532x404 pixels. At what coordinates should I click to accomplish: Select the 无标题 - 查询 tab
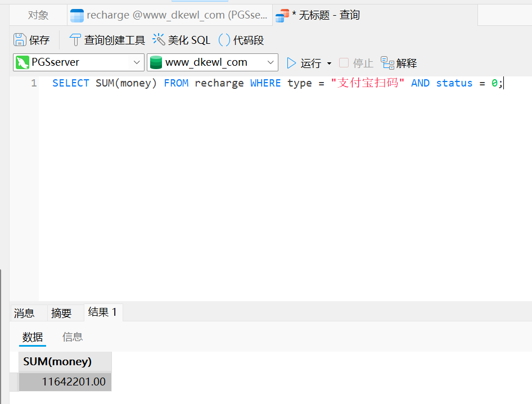pyautogui.click(x=375, y=15)
